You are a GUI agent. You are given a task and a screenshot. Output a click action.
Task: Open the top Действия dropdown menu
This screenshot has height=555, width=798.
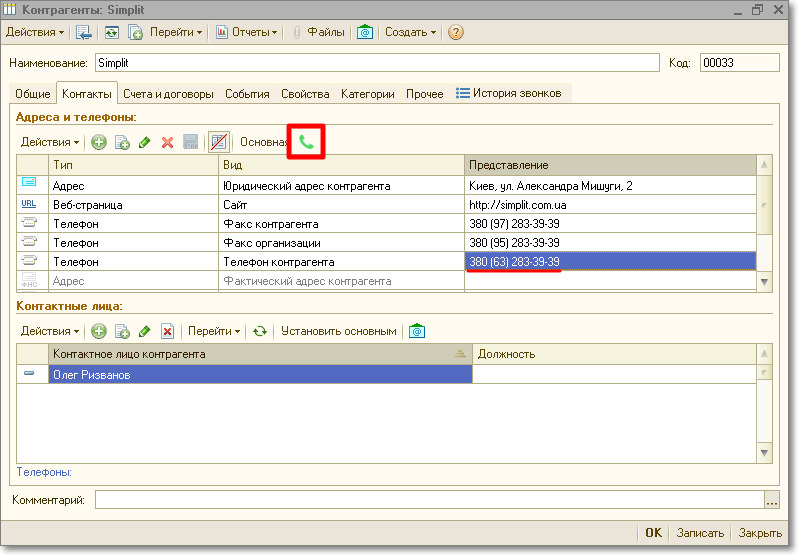click(x=35, y=32)
